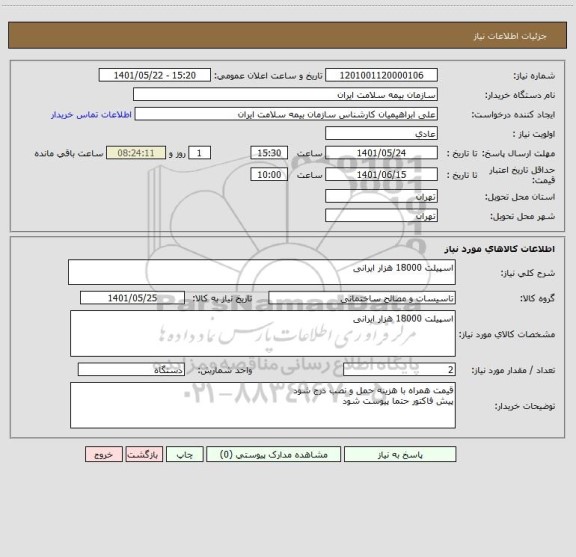Click response deadline date 1401/05/24
This screenshot has width=576, height=557.
coord(381,153)
